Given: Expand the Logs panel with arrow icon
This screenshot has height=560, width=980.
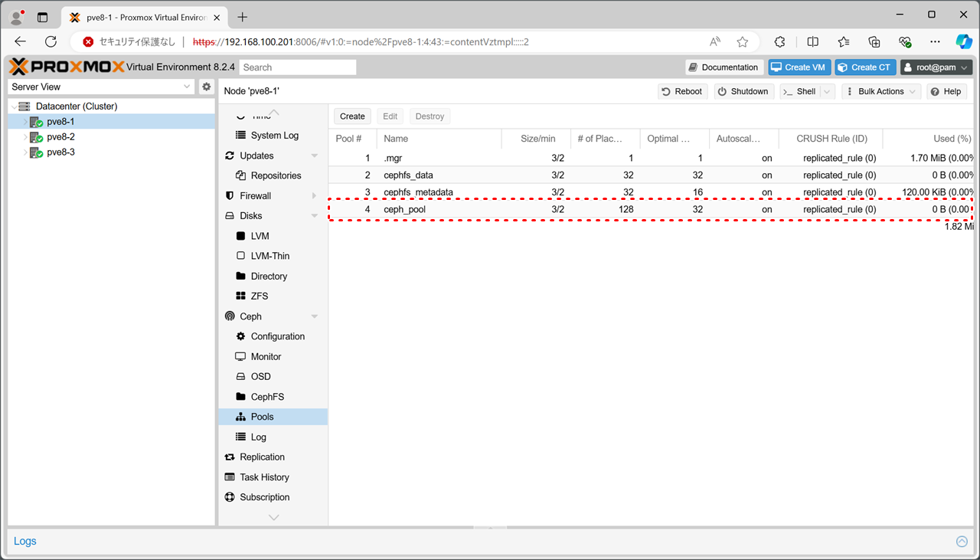Looking at the screenshot, I should 962,542.
